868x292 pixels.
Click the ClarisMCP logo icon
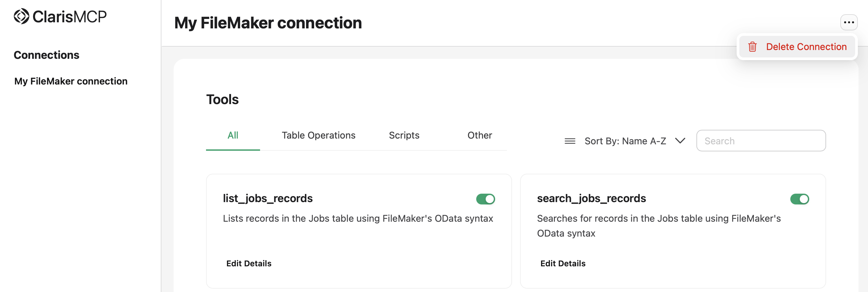(x=22, y=16)
